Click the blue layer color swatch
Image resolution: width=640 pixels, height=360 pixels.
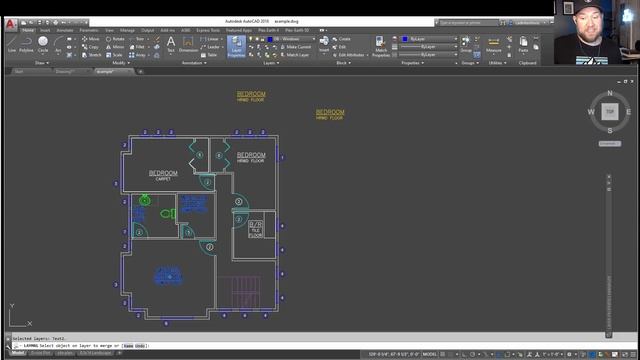[270, 39]
